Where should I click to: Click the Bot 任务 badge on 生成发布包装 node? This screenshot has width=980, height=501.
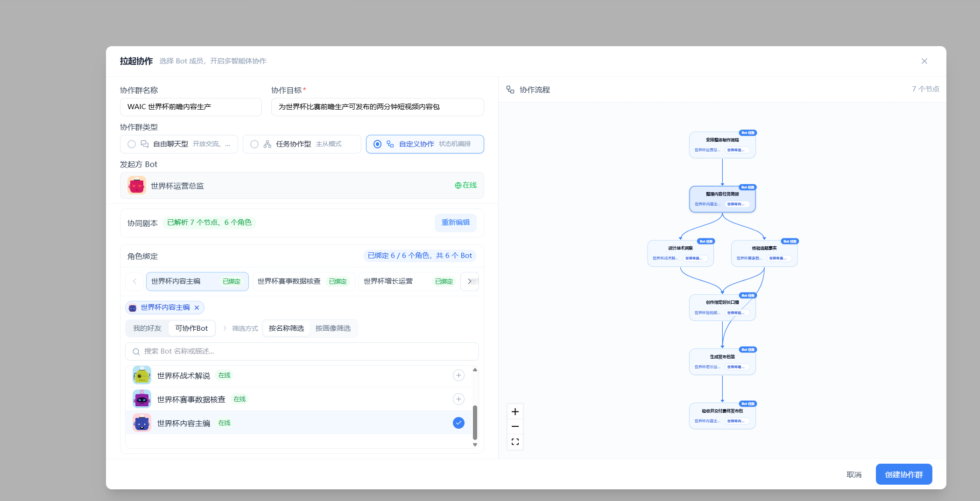pyautogui.click(x=747, y=349)
